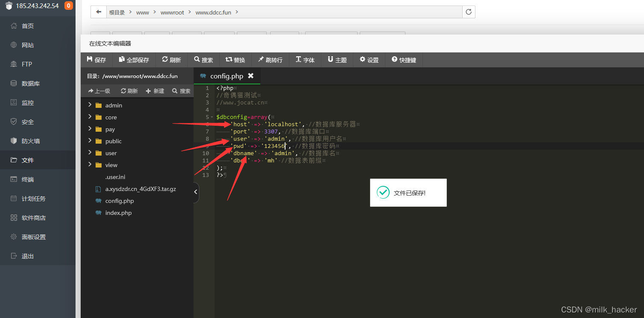Select the pay folder in tree
This screenshot has width=644, height=318.
click(x=110, y=129)
